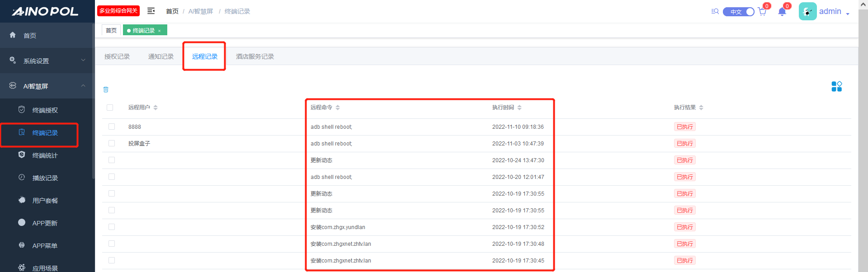
Task: Open the shopping cart icon
Action: tap(762, 12)
